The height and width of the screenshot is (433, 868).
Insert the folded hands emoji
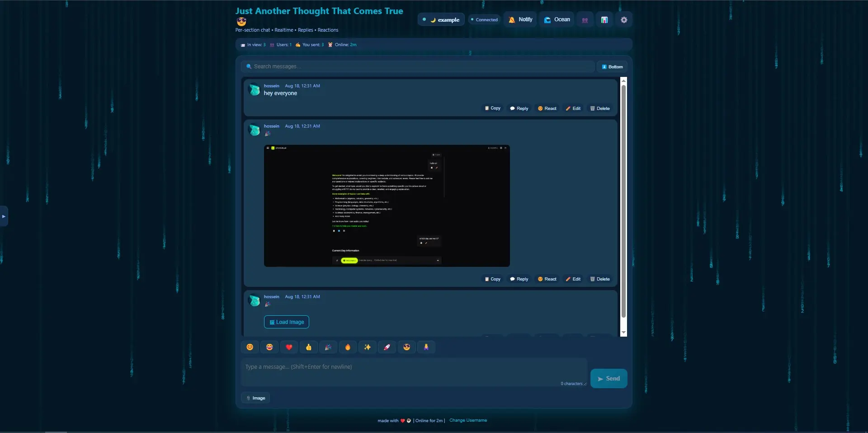pyautogui.click(x=426, y=347)
